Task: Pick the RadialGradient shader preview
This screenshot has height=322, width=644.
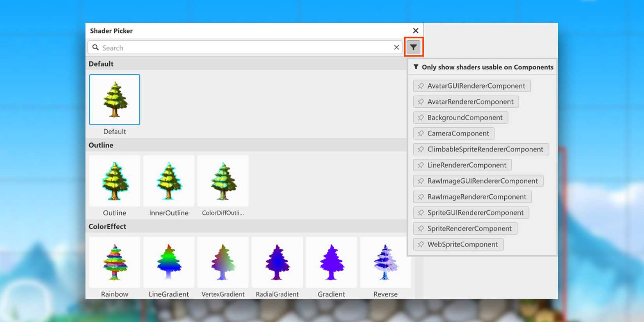Action: click(x=277, y=262)
